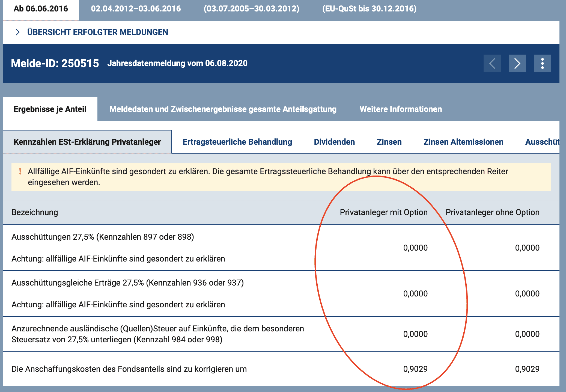Click the ÜBERSICHT ERFOLGTER MELDUNGEN heading link

tap(97, 32)
